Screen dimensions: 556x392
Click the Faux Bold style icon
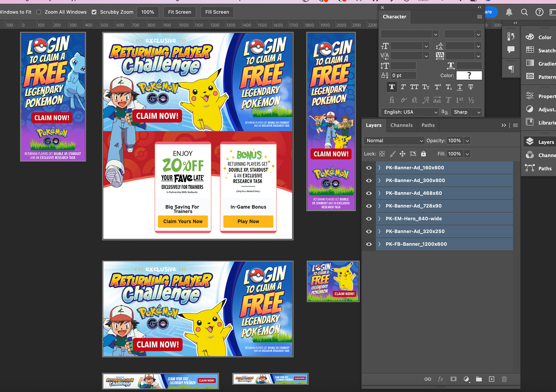[392, 87]
